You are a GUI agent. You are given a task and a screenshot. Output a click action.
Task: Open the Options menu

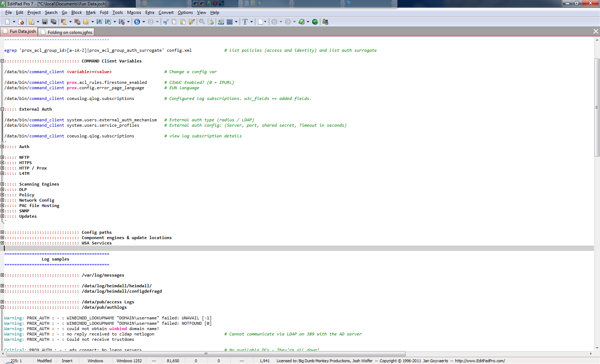tap(185, 12)
